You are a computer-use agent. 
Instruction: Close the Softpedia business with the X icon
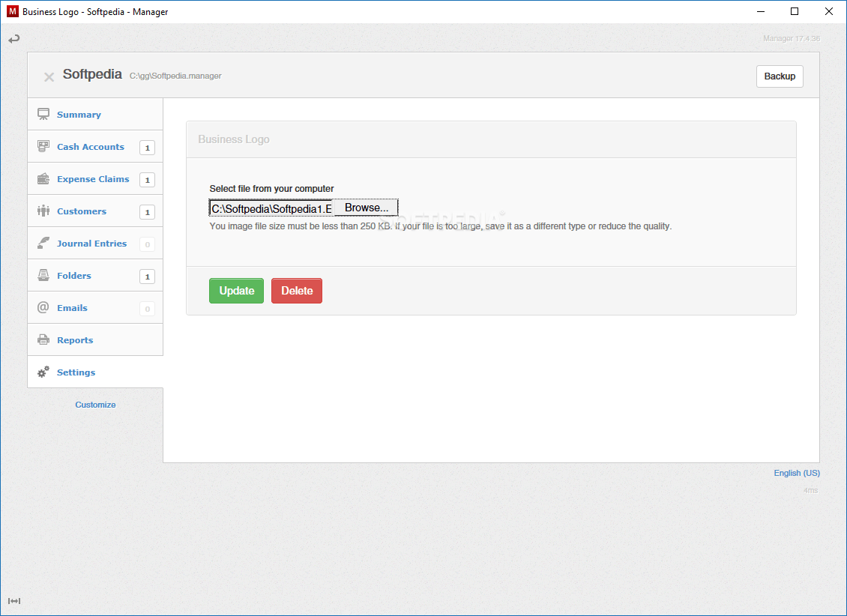click(49, 77)
